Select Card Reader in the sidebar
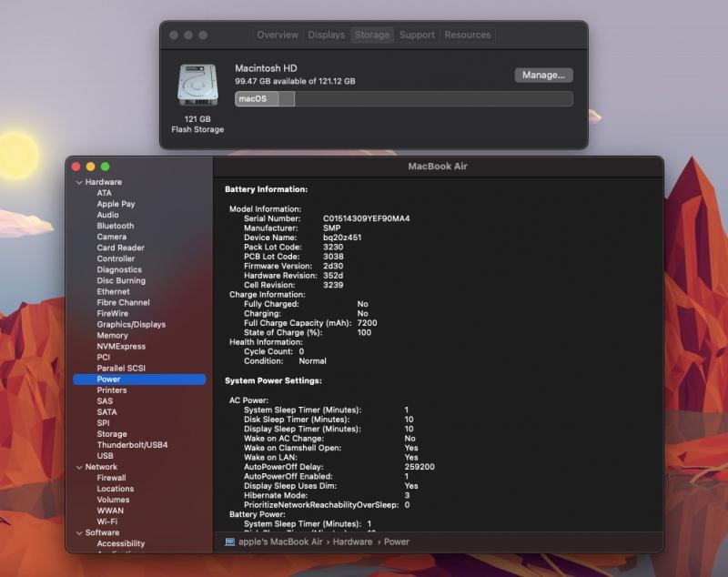This screenshot has height=577, width=728. click(x=120, y=248)
